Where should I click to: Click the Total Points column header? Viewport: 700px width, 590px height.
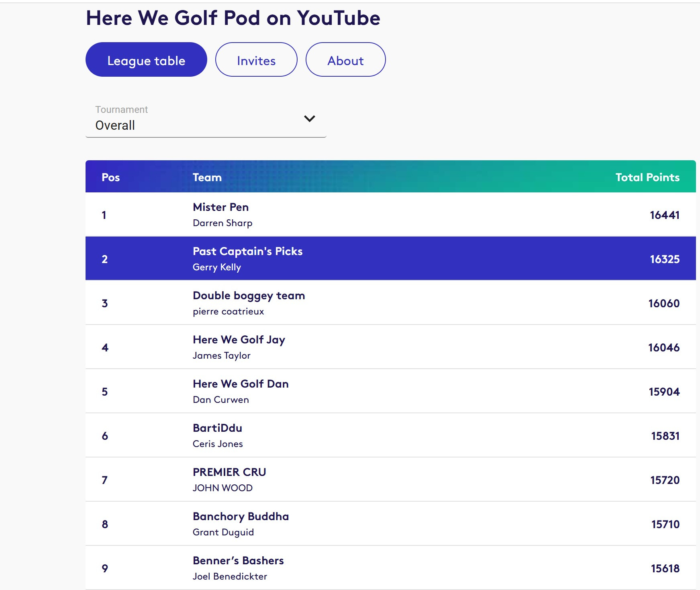[x=647, y=177]
